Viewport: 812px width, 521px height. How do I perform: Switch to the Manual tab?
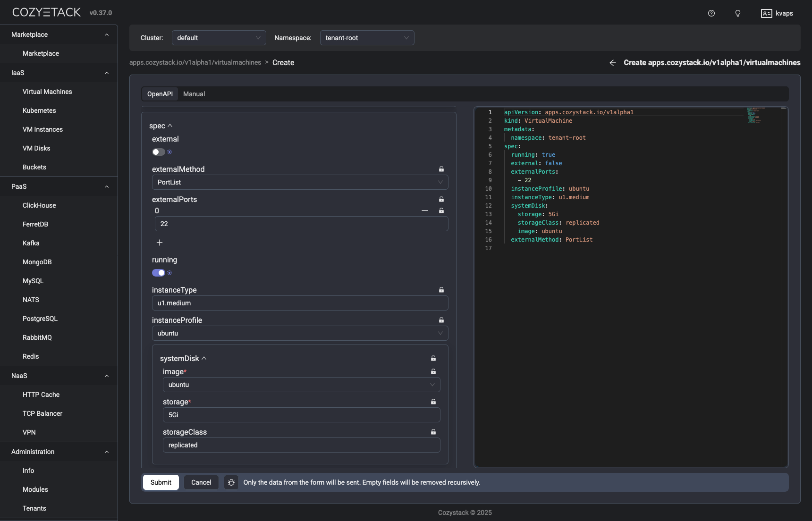(x=194, y=94)
